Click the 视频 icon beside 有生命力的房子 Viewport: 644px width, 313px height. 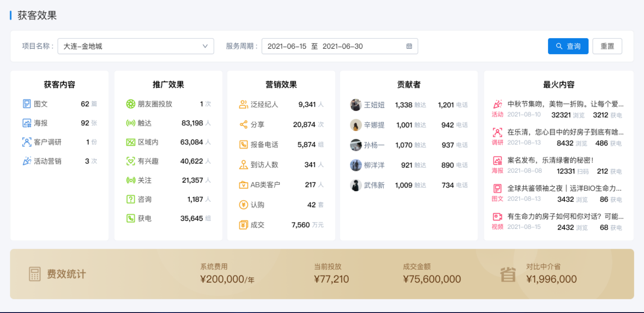[498, 217]
